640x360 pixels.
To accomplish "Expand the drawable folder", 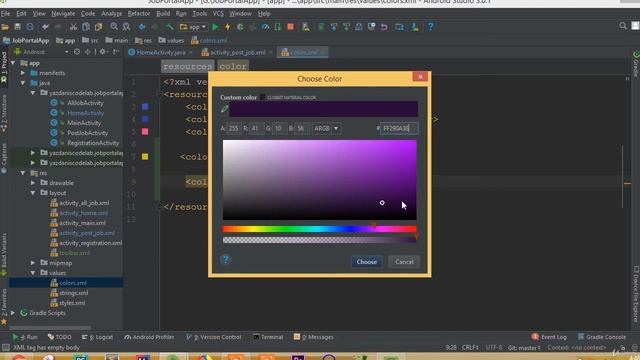I will [x=33, y=182].
